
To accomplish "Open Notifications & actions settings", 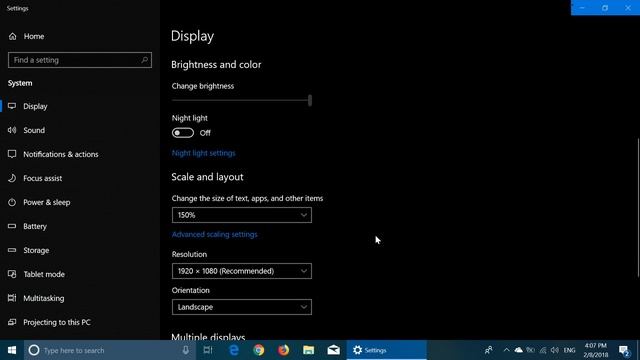I will pos(60,154).
